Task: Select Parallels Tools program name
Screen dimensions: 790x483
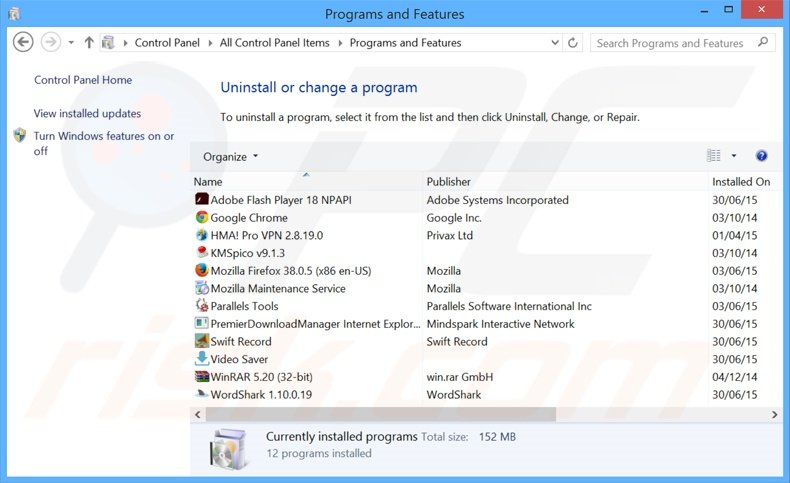Action: click(x=244, y=306)
